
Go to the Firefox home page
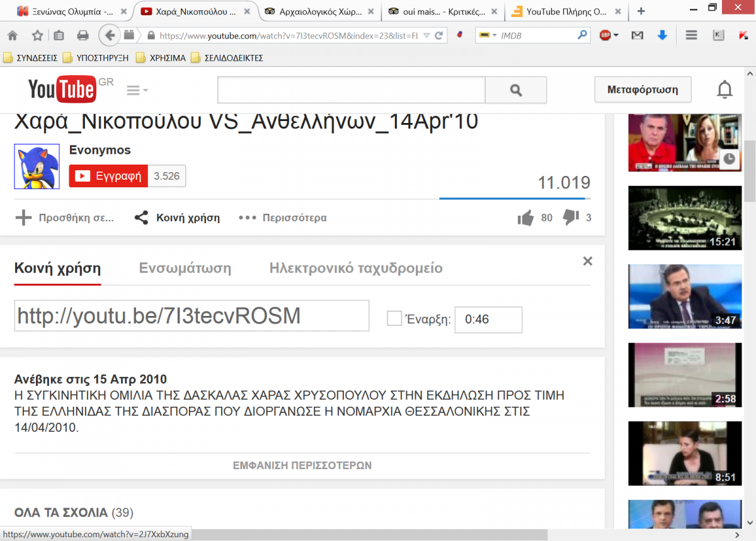coord(13,35)
